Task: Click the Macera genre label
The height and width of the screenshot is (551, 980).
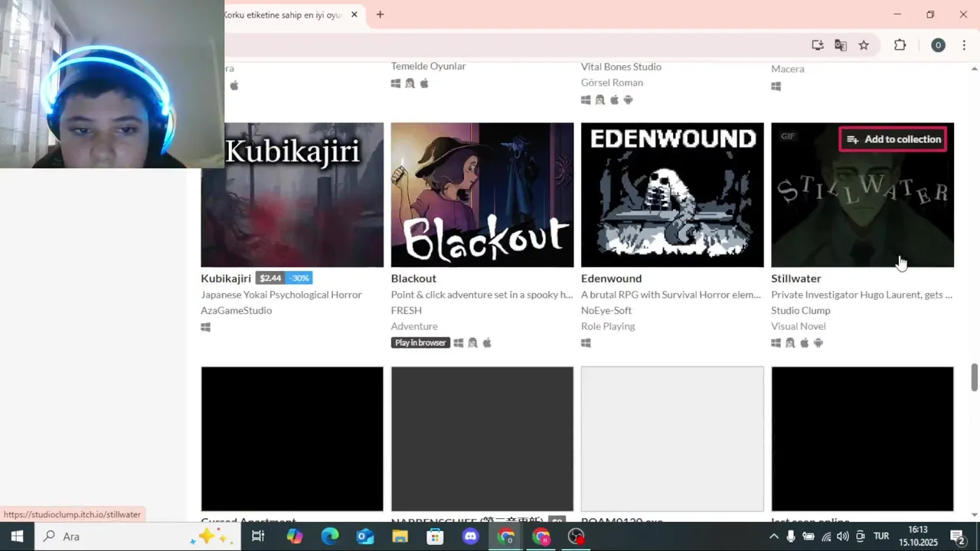Action: pos(787,69)
